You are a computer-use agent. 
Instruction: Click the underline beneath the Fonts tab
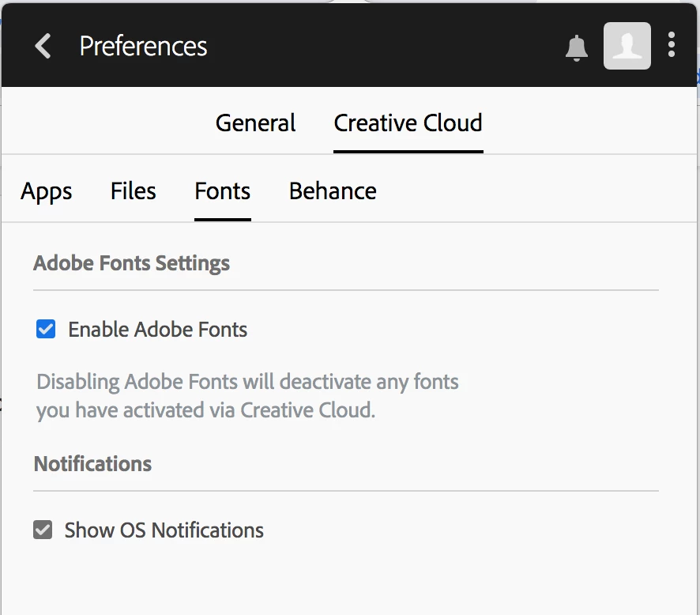[222, 219]
